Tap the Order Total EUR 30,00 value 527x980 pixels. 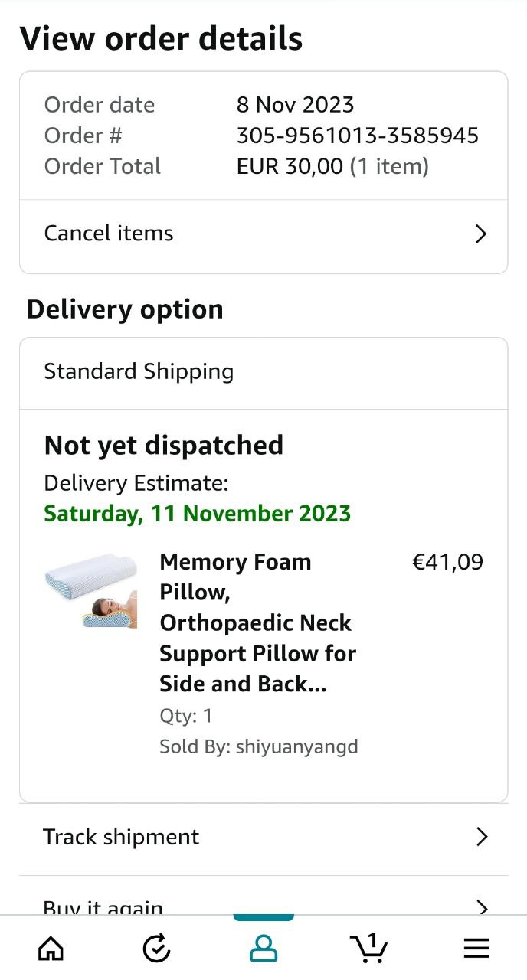click(290, 166)
